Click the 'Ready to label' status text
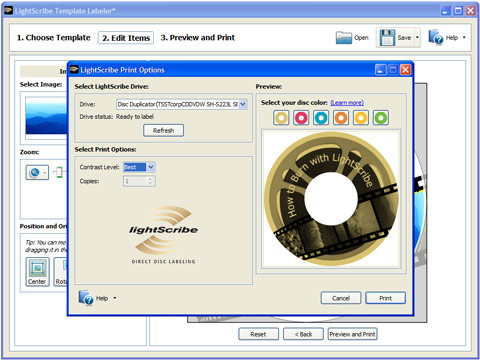Viewport: 480px width, 360px height. point(135,117)
